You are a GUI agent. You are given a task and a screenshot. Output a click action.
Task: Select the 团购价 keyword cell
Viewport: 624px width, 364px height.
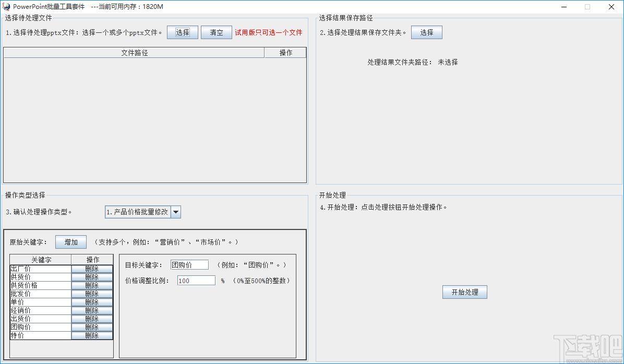[x=41, y=327]
